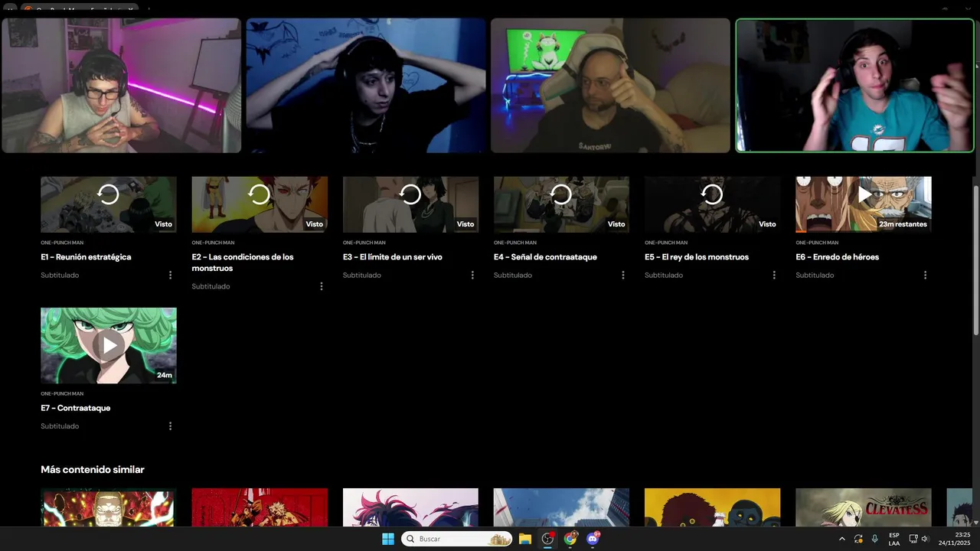Click the ONE-PUNCH MAN label above E7

(x=62, y=393)
